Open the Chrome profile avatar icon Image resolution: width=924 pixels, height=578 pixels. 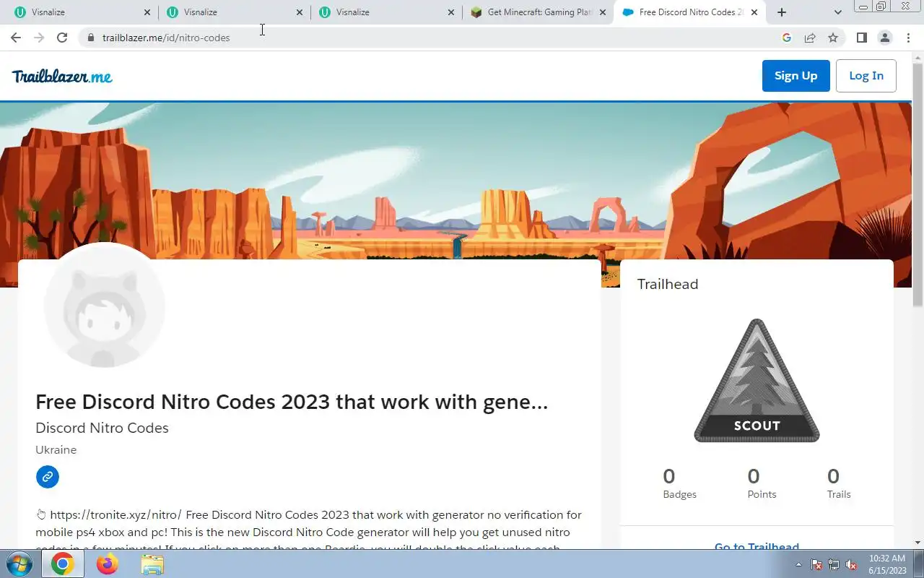[884, 38]
